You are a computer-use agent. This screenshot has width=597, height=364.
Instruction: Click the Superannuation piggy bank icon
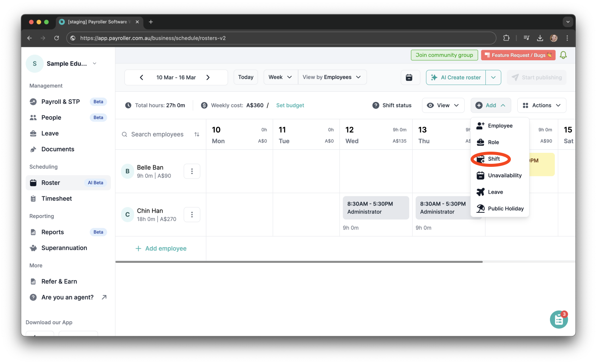pos(33,248)
